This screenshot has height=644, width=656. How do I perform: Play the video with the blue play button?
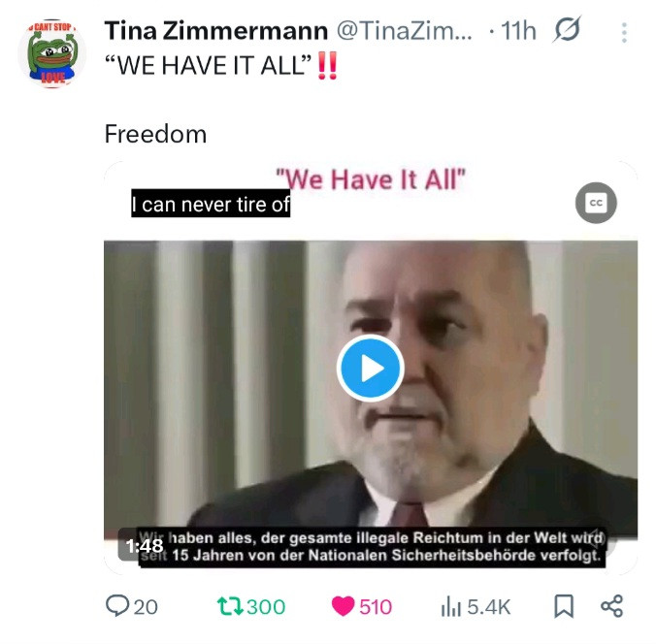coord(371,368)
